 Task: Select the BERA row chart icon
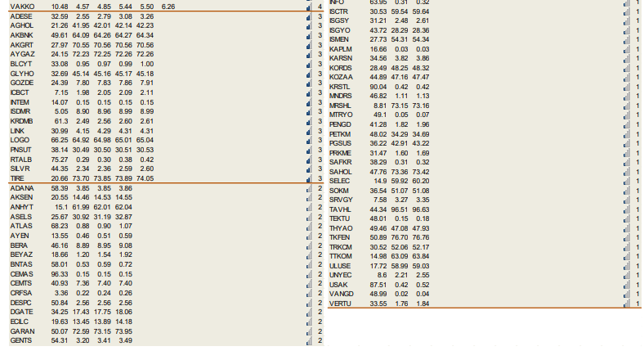[309, 245]
